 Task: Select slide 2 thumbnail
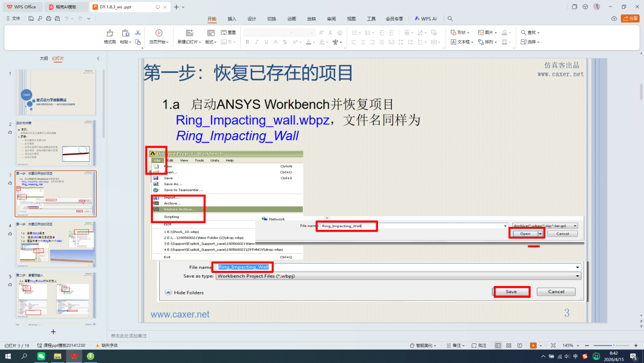pyautogui.click(x=56, y=143)
